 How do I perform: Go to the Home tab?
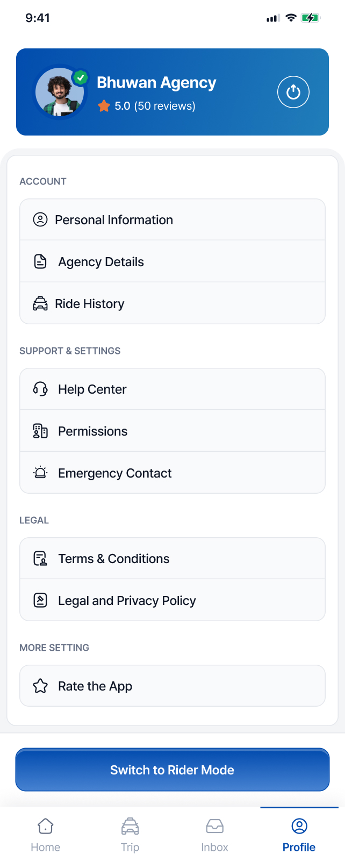46,835
